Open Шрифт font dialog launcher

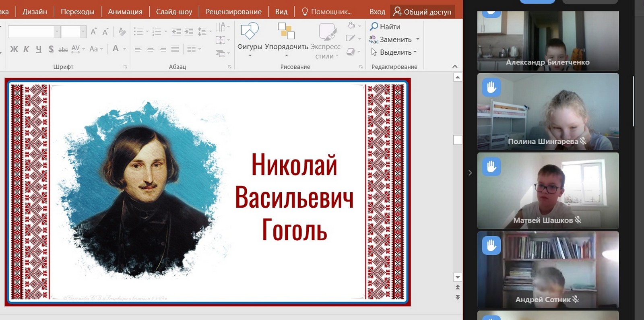click(x=125, y=67)
